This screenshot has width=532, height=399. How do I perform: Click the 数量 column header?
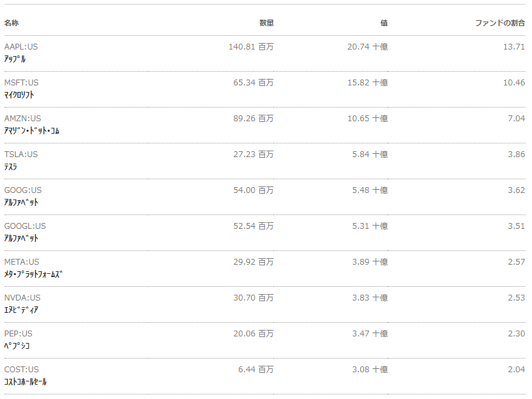[x=266, y=23]
